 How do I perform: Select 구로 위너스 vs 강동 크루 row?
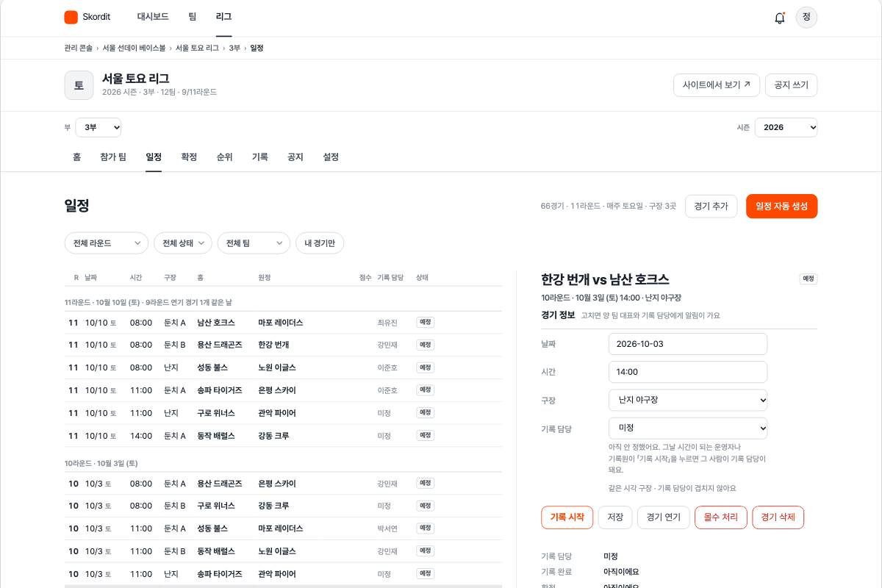(x=283, y=506)
